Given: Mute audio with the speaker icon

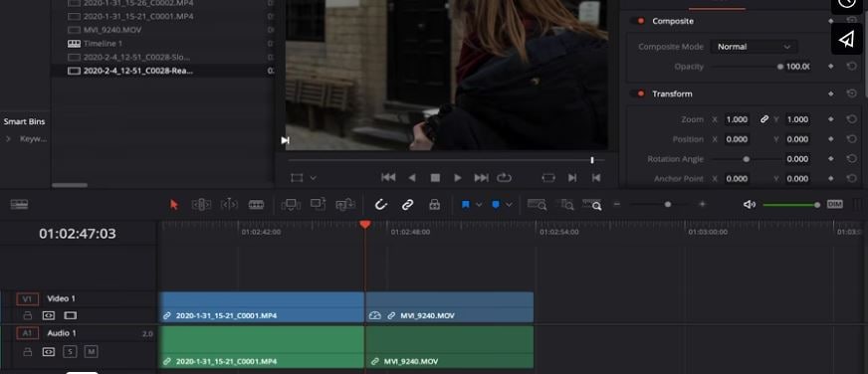Looking at the screenshot, I should (x=749, y=205).
